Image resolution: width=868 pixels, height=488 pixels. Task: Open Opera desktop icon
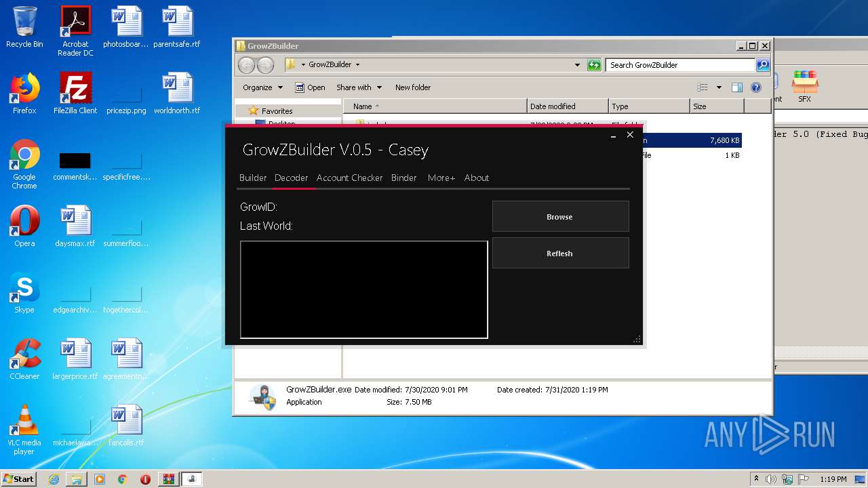(24, 226)
